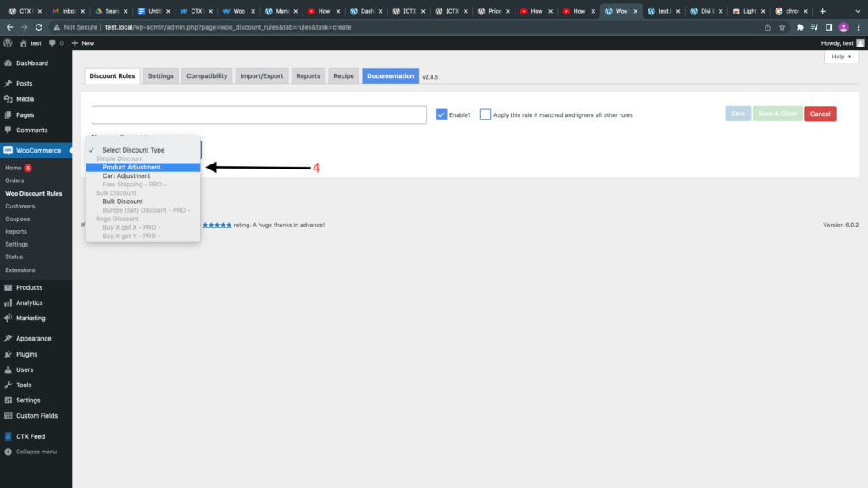Screen dimensions: 868x488
Task: Open Orders submenu item
Action: point(14,180)
